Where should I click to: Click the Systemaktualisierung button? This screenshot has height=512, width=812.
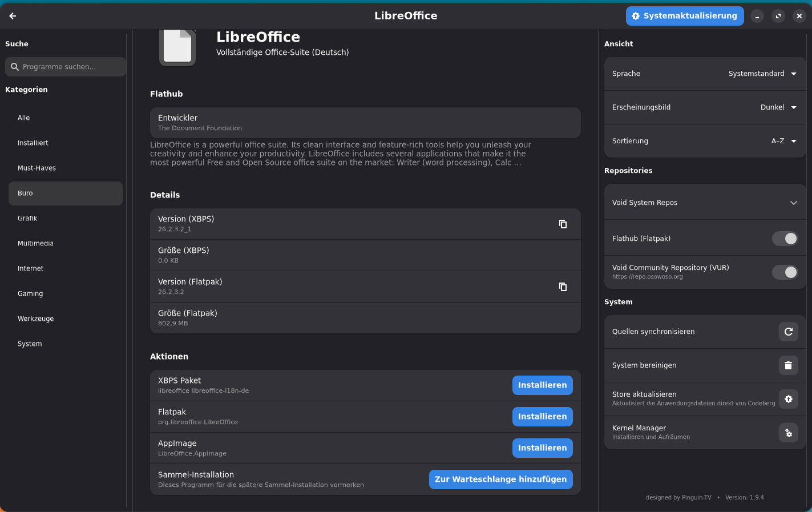tap(685, 16)
